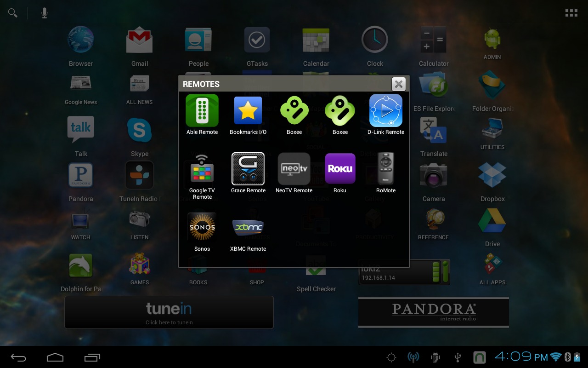
Task: Open Recent Apps navigation button
Action: [x=92, y=357]
